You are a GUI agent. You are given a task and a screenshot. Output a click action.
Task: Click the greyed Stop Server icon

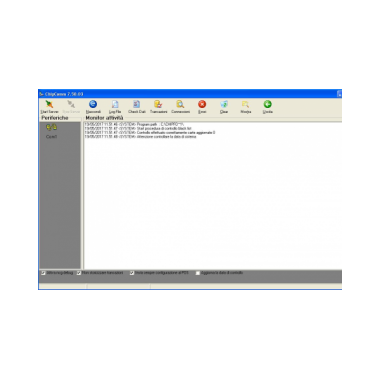click(x=71, y=104)
